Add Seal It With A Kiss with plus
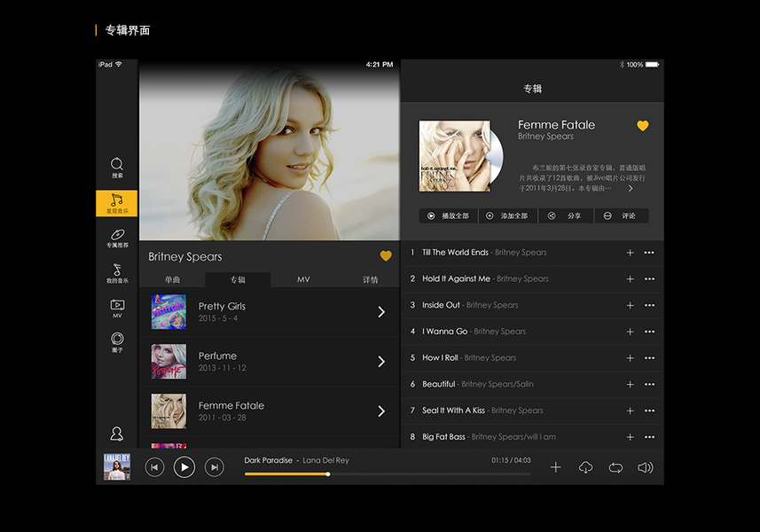Viewport: 760px width, 532px height. (631, 411)
